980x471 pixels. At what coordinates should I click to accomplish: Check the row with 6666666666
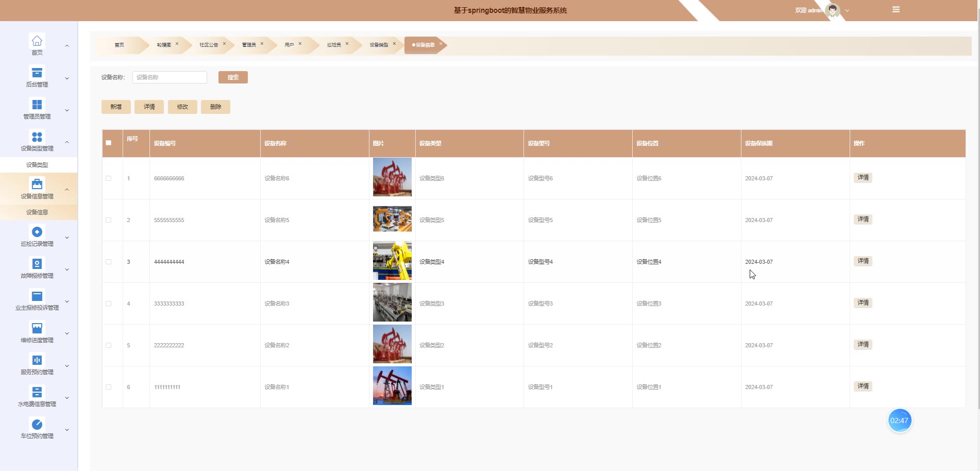click(108, 178)
